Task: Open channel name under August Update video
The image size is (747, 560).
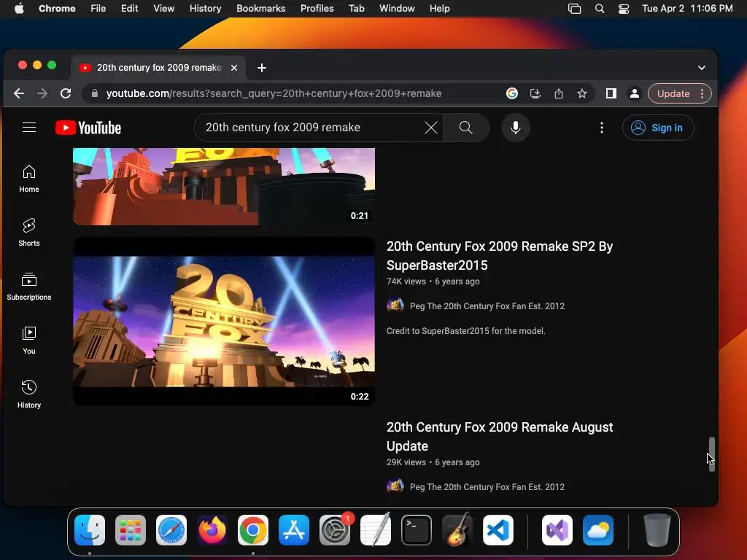Action: [x=487, y=487]
